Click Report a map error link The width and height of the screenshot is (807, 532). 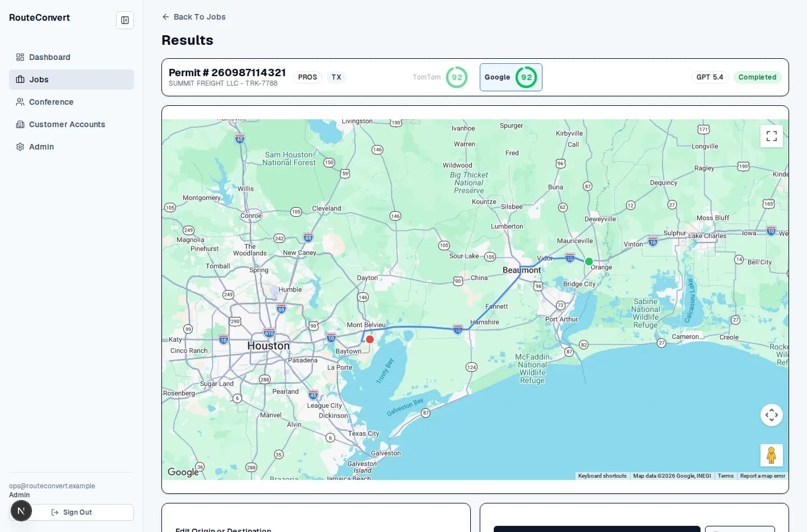[763, 476]
